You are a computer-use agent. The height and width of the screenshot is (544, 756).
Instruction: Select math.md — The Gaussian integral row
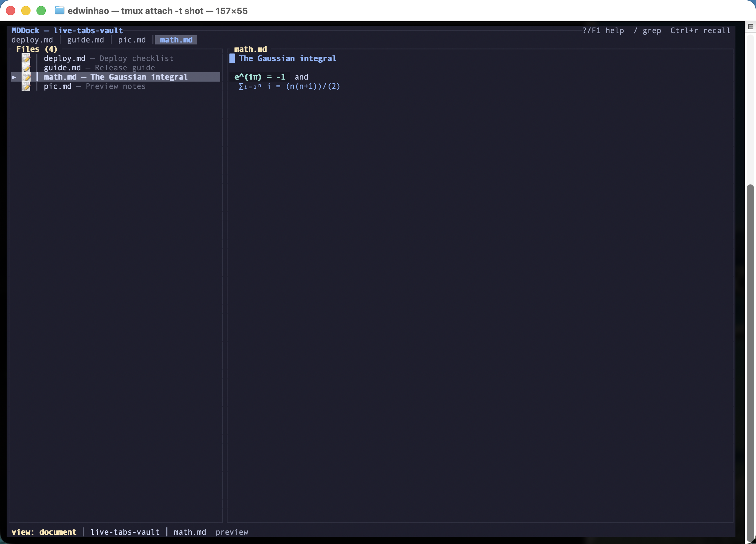tap(116, 77)
